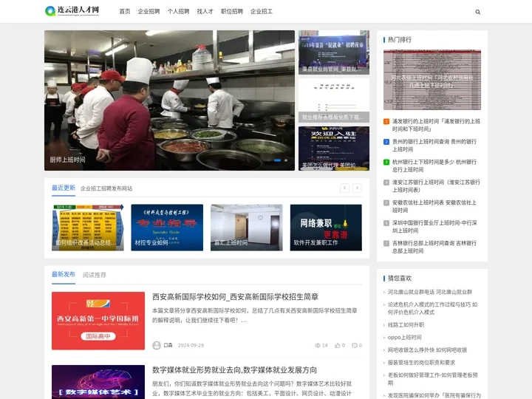
Task: Click the thumbs-up like icon on first article
Action: point(337,345)
